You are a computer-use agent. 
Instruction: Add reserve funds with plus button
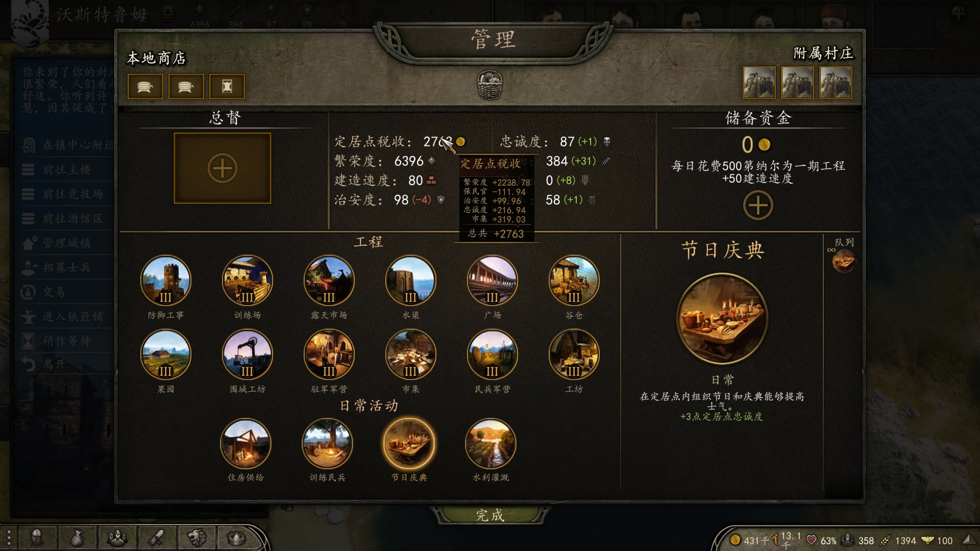pyautogui.click(x=758, y=206)
